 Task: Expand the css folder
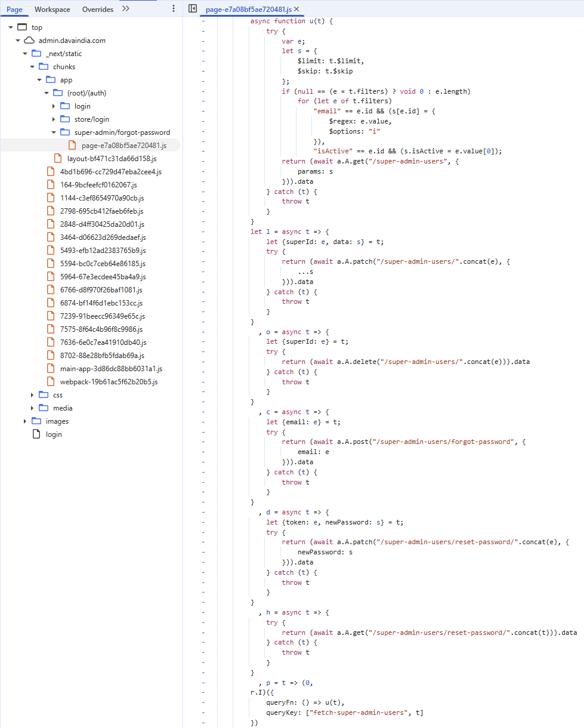click(32, 395)
